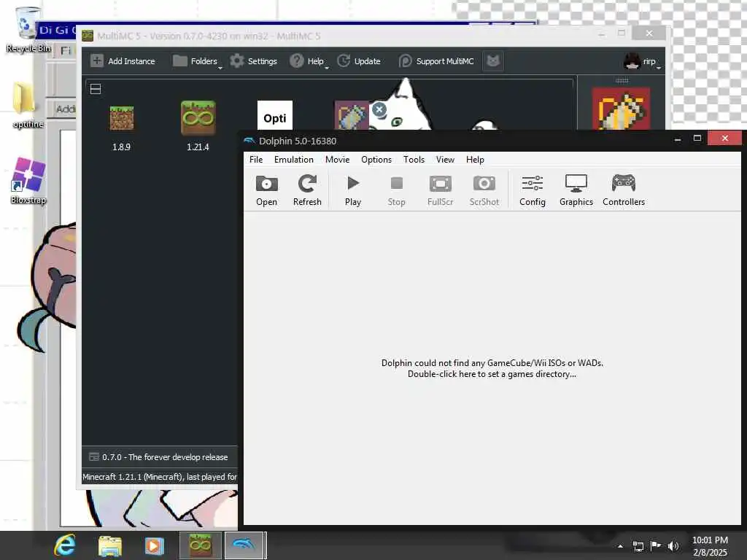Open Dolphin Graphics settings
Image resolution: width=747 pixels, height=560 pixels.
[576, 190]
